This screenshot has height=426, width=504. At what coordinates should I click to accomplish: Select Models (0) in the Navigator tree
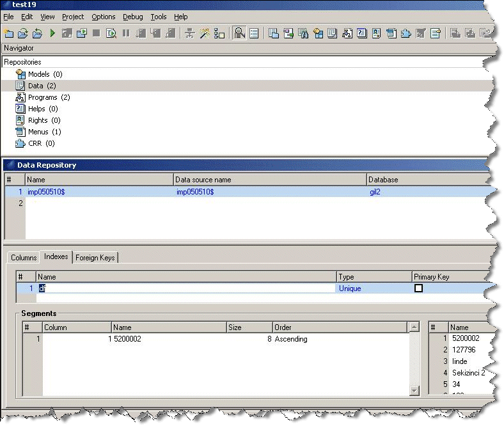[45, 74]
